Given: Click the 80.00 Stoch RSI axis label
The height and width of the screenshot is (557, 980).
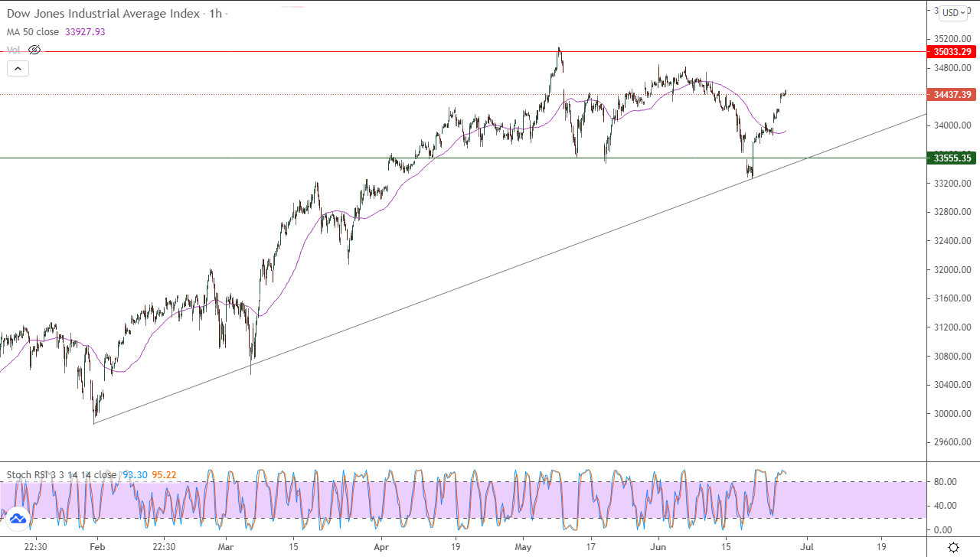Looking at the screenshot, I should click(946, 481).
